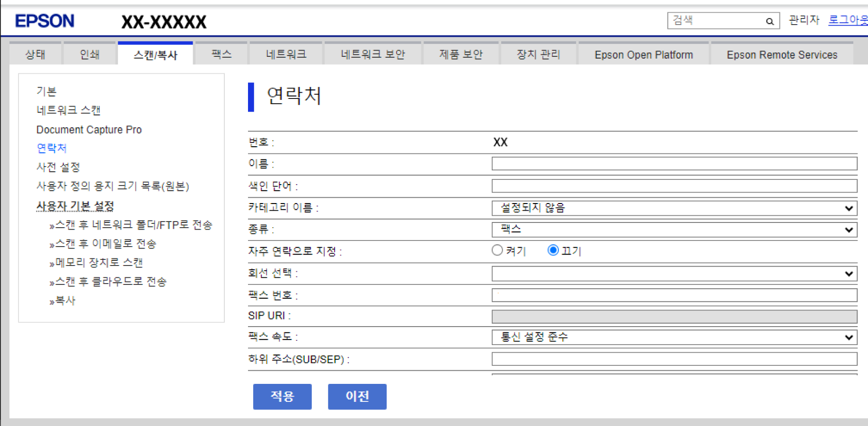
Task: Click the 로그아웃 link
Action: 847,20
